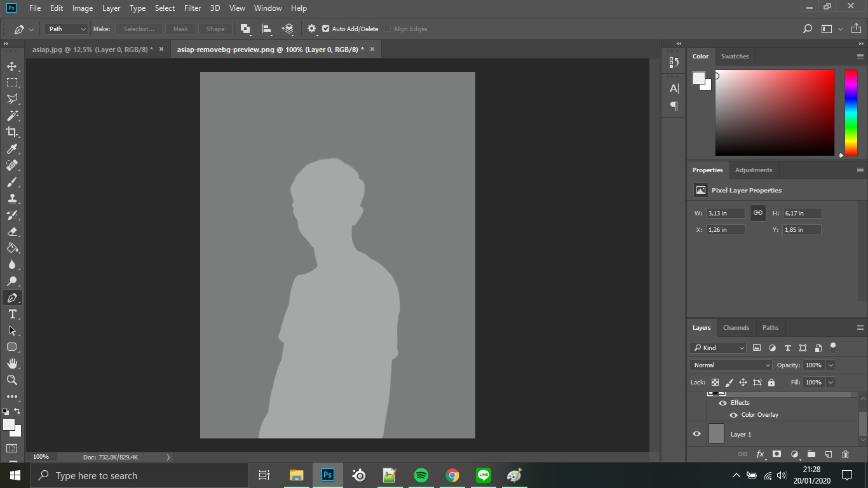The width and height of the screenshot is (868, 488).
Task: Delete layer with the trash icon
Action: pyautogui.click(x=845, y=454)
